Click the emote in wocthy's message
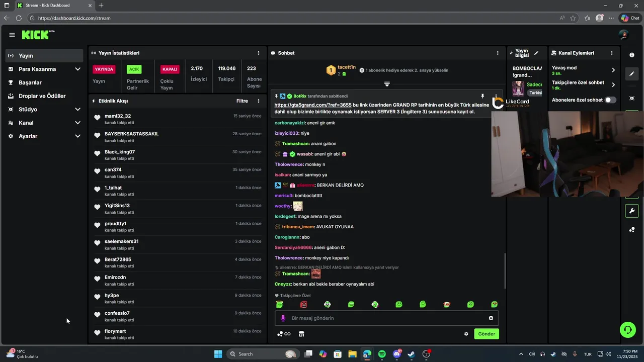Viewport: 644px width, 362px height. pos(298,206)
